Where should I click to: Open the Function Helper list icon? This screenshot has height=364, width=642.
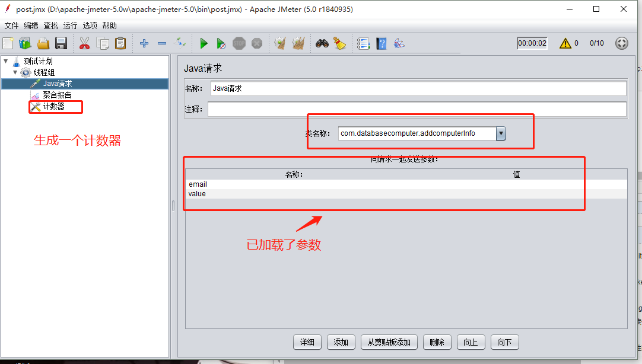[x=363, y=43]
